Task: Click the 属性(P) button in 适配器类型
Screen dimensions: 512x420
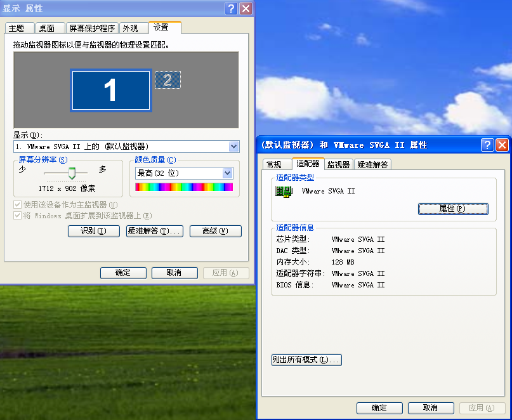Action: coord(453,209)
